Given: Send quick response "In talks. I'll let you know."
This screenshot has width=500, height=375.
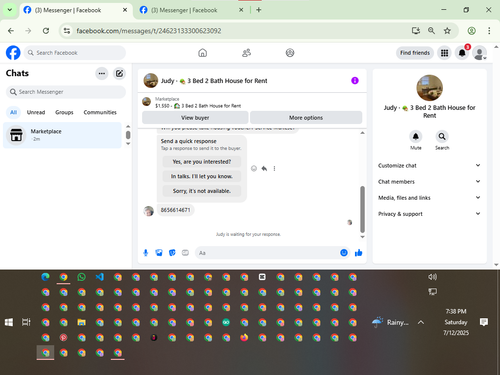Looking at the screenshot, I should tap(202, 176).
